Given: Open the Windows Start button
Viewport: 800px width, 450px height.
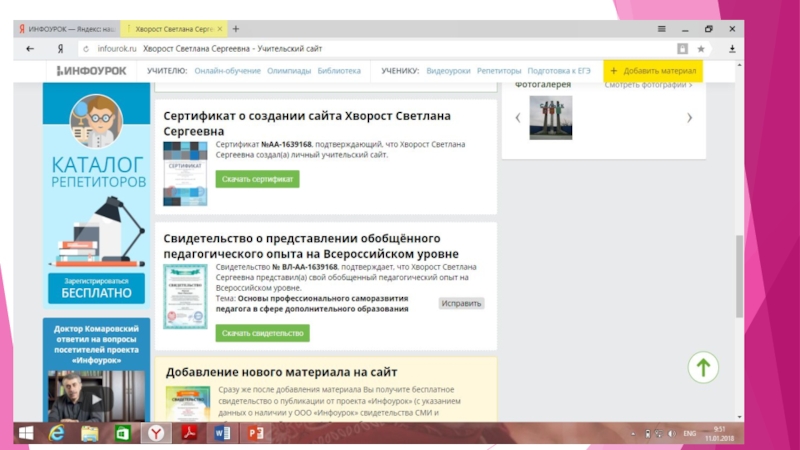Looking at the screenshot, I should [x=26, y=433].
